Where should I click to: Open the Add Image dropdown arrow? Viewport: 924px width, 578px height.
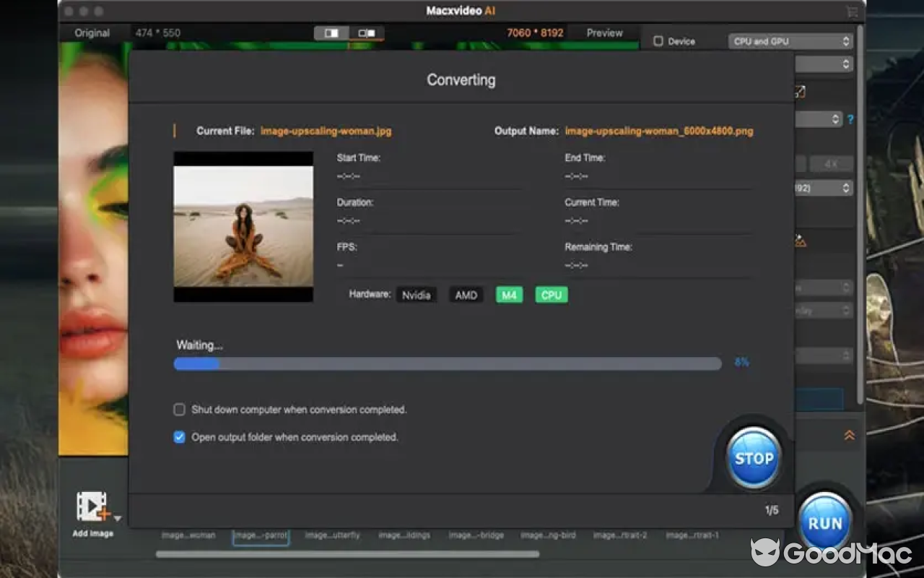click(118, 518)
